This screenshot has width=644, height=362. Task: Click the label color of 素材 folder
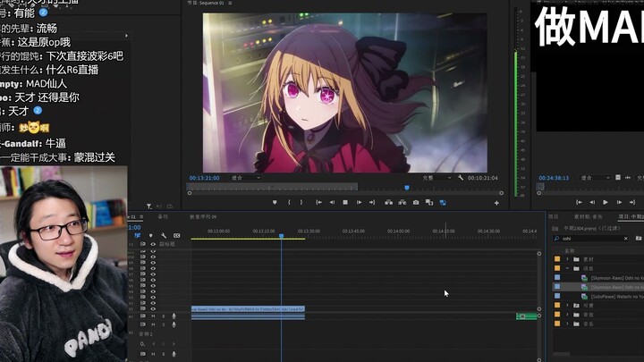coord(557,259)
